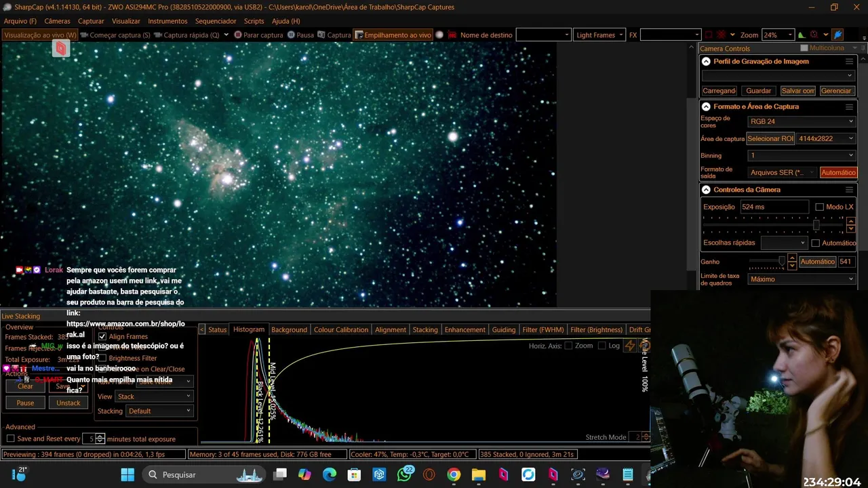Viewport: 868px width, 488px height.
Task: Switch to the Alignment tab
Action: 391,329
